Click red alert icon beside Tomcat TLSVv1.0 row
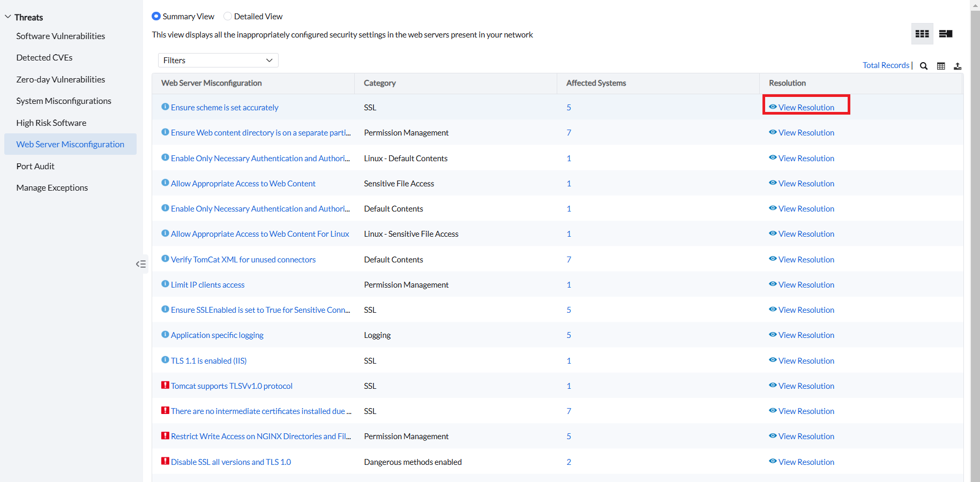 [x=165, y=385]
